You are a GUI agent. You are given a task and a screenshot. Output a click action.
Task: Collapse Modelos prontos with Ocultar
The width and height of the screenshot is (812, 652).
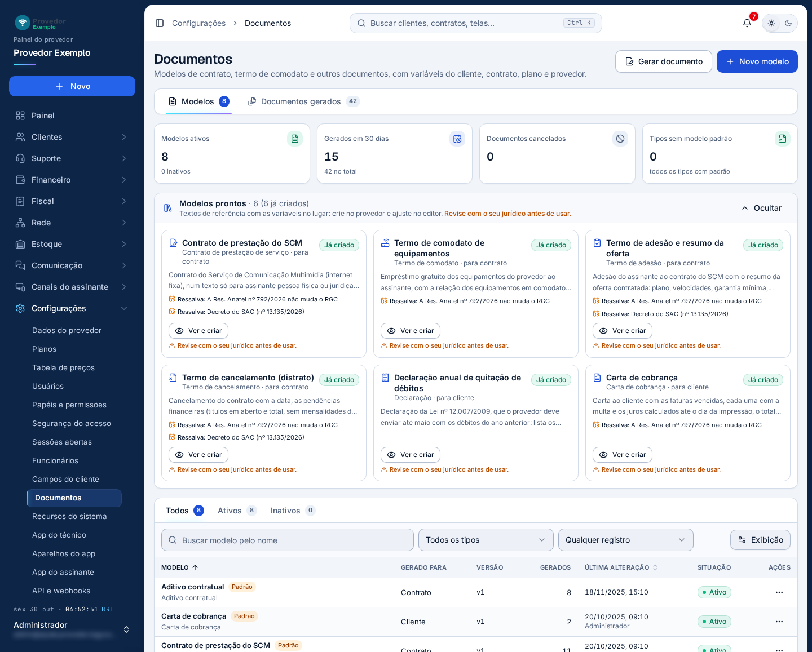(762, 208)
